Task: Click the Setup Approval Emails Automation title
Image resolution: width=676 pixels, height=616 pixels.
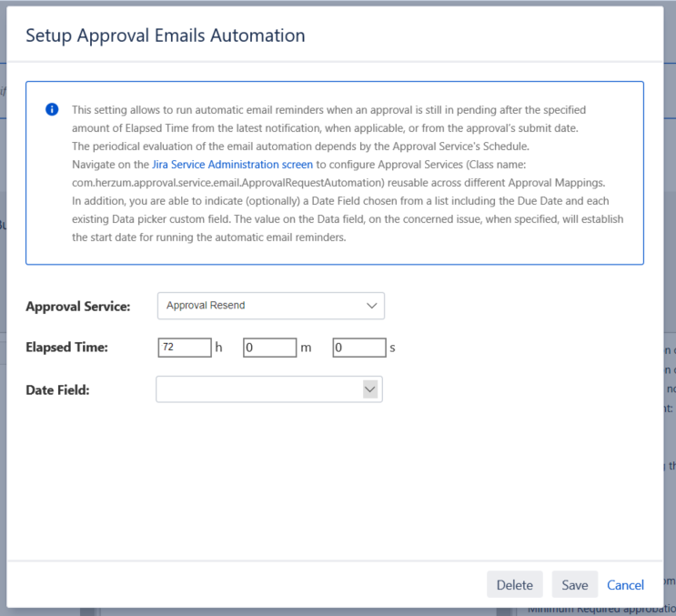Action: [165, 35]
